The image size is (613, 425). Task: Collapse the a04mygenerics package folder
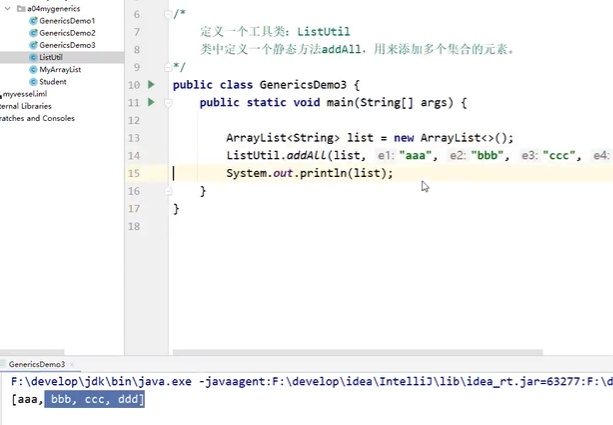tap(7, 8)
